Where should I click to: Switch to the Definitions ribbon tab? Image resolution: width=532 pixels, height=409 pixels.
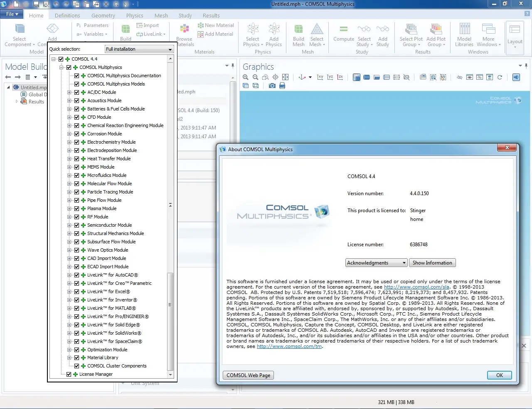tap(67, 15)
